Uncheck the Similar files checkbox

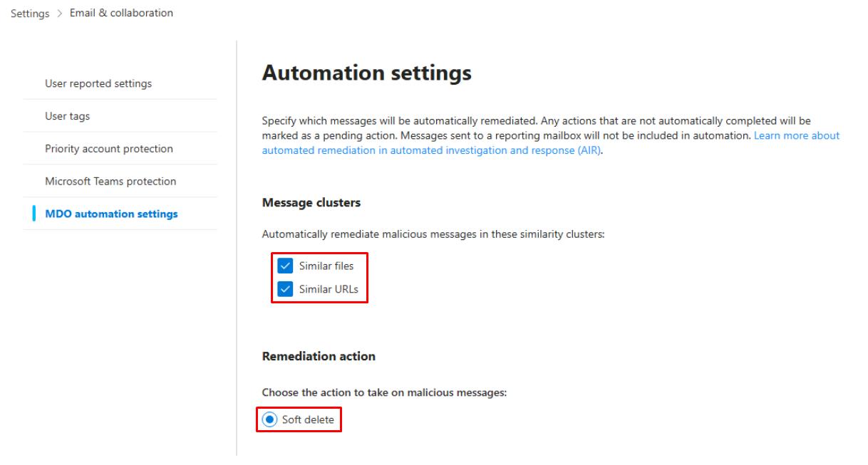(x=285, y=266)
